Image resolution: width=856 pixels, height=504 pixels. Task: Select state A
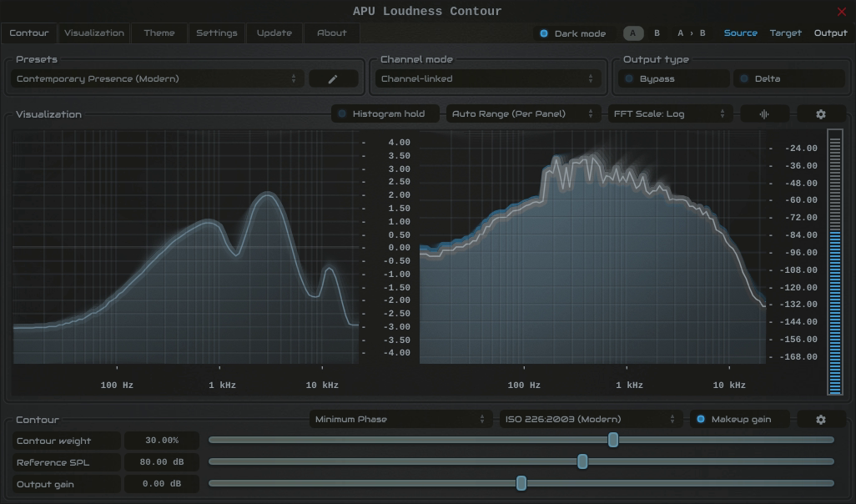(633, 33)
